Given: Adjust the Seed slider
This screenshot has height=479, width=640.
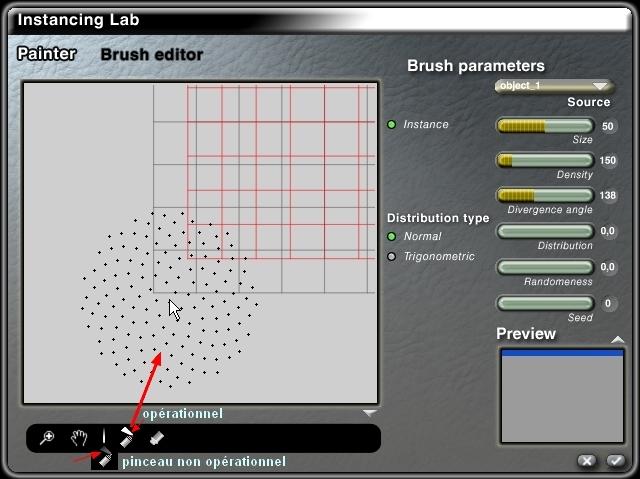Looking at the screenshot, I should tap(545, 304).
